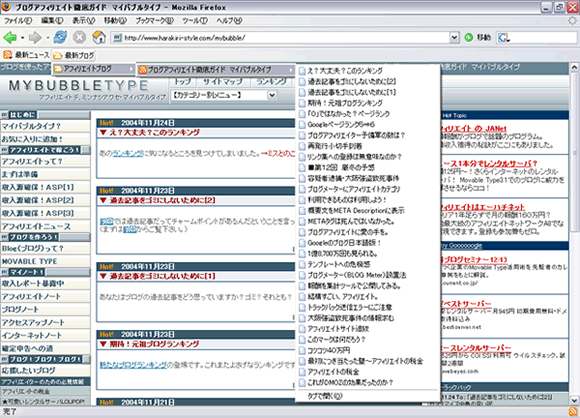Open the アフィリエイトブログ subfolder
The height and width of the screenshot is (418, 580).
[94, 69]
